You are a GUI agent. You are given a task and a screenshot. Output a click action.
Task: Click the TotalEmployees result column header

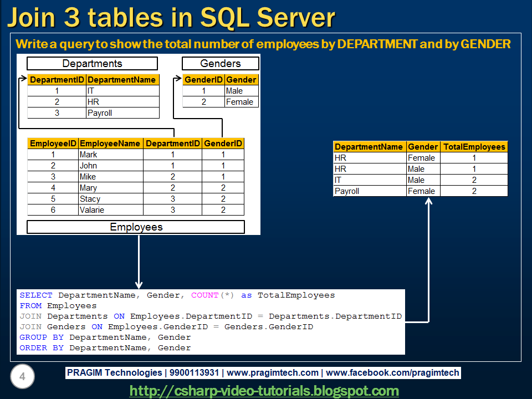click(474, 147)
